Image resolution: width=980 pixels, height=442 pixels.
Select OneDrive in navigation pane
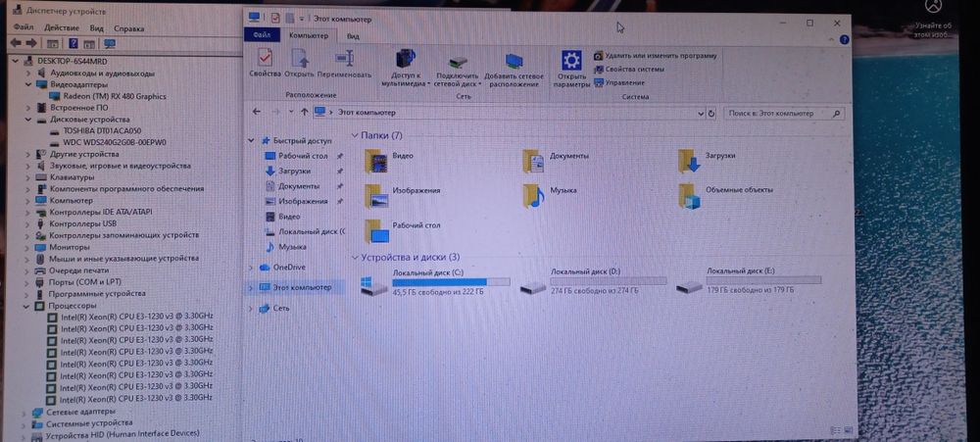(x=282, y=267)
